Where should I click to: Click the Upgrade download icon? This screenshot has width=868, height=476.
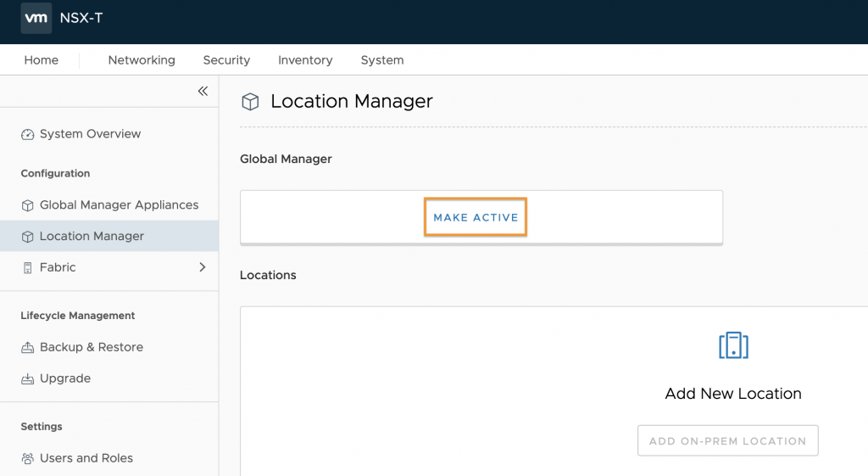pyautogui.click(x=27, y=379)
